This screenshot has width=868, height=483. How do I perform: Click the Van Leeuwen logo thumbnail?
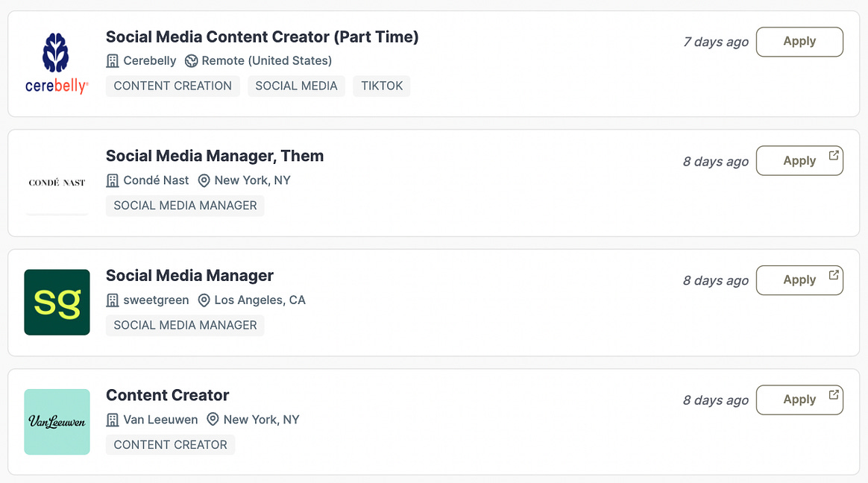[57, 422]
